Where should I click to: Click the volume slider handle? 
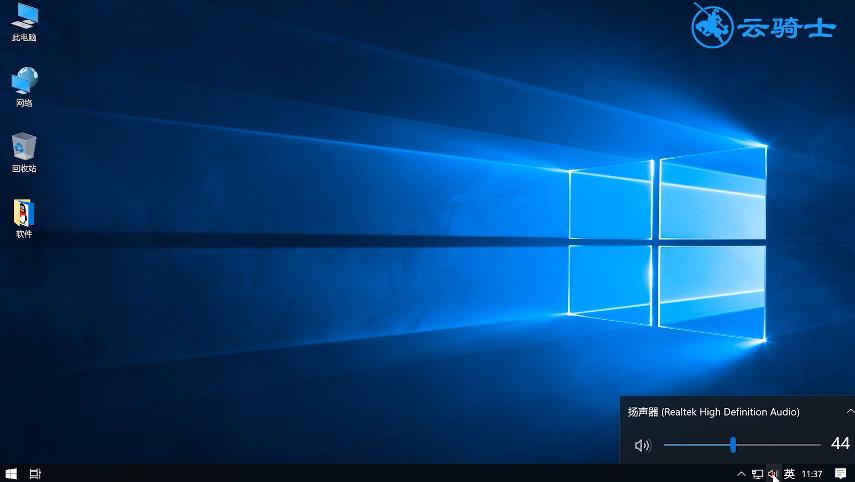[x=733, y=445]
